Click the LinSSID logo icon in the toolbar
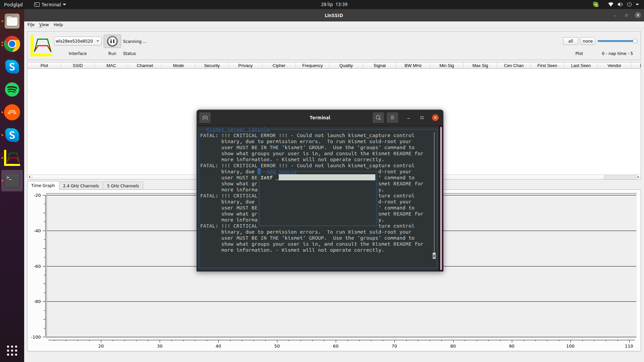Image resolution: width=644 pixels, height=362 pixels. point(42,45)
